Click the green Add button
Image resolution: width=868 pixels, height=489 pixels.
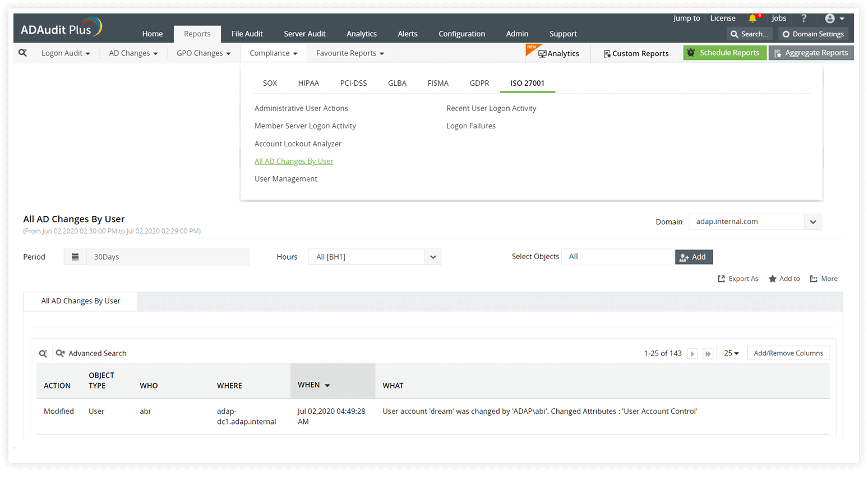click(694, 256)
